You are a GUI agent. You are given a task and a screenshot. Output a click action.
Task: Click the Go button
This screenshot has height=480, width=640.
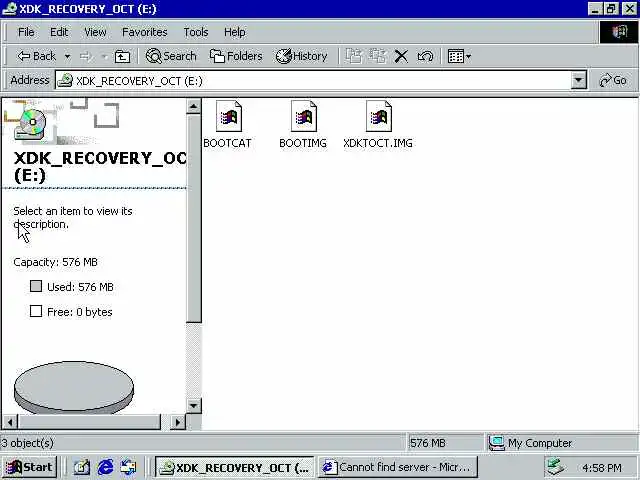point(613,80)
